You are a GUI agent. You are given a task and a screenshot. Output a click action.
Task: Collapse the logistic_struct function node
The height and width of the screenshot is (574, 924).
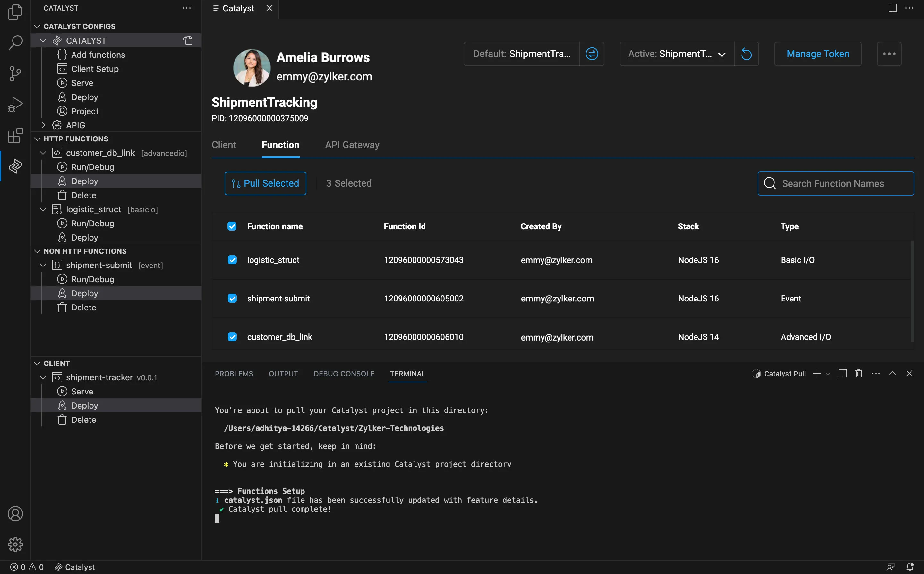(x=43, y=209)
